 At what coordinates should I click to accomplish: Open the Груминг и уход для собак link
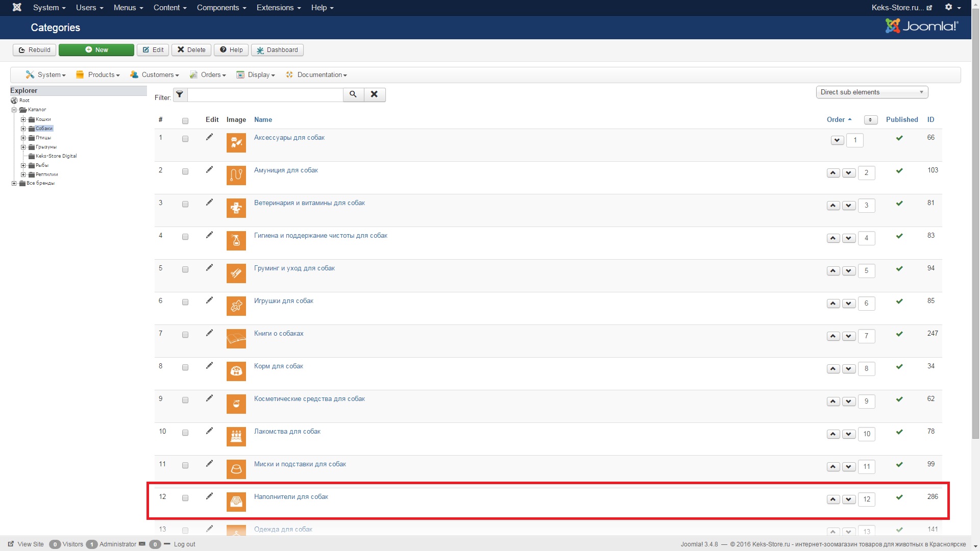[294, 268]
